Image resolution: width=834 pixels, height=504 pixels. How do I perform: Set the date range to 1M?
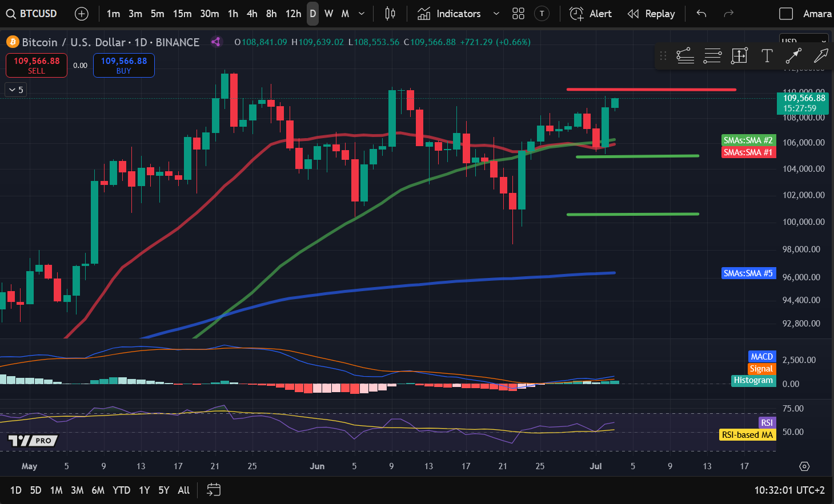[x=56, y=490]
